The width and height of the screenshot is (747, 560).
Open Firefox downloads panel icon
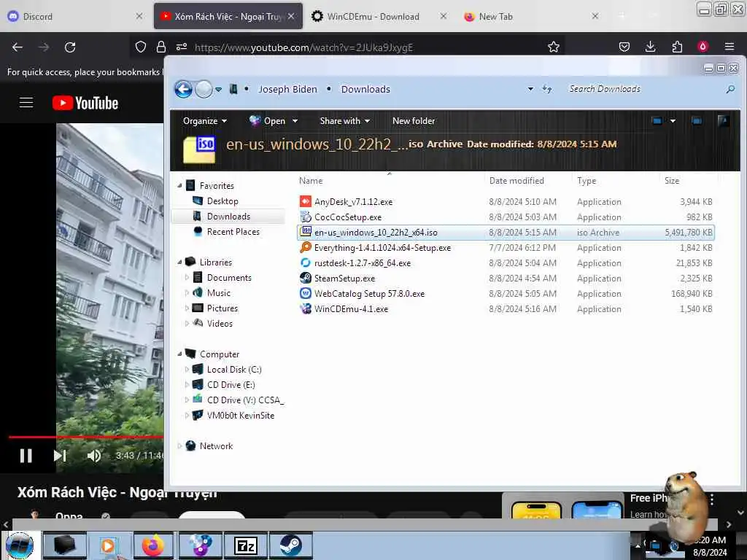(650, 47)
